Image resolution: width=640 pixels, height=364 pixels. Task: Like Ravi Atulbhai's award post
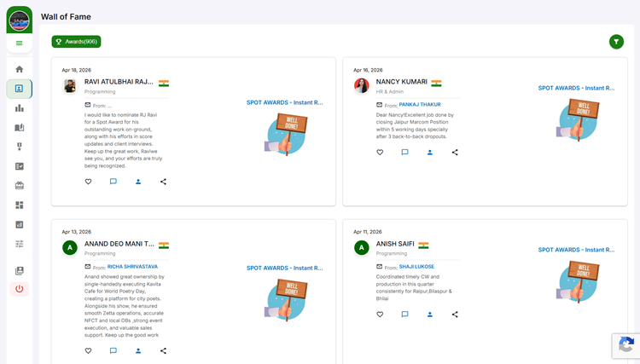(88, 182)
